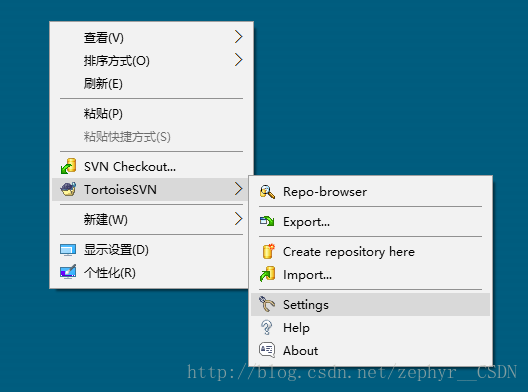Image resolution: width=528 pixels, height=392 pixels.
Task: Open the 排序方式(O) sort menu
Action: [x=152, y=60]
